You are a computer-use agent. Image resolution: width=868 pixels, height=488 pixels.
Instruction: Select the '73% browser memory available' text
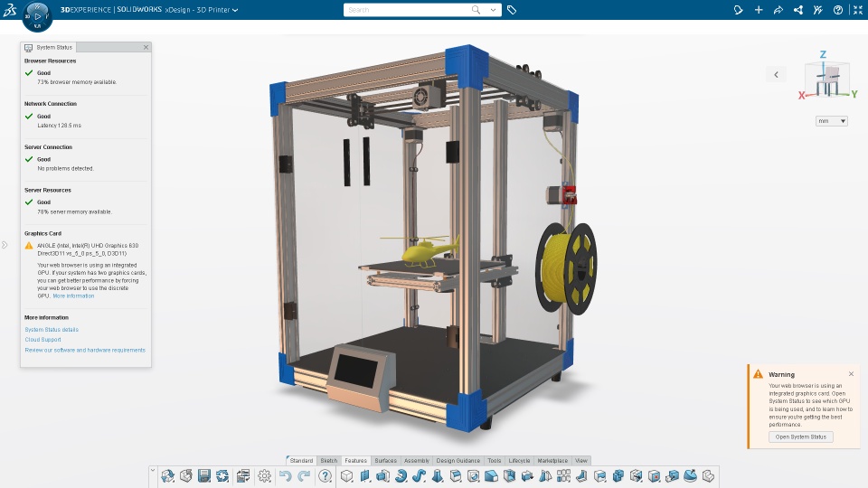(77, 82)
